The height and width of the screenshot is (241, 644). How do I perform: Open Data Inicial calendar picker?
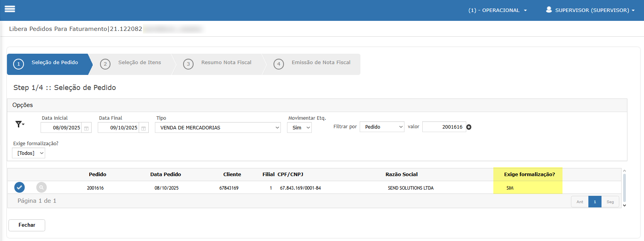(x=87, y=128)
